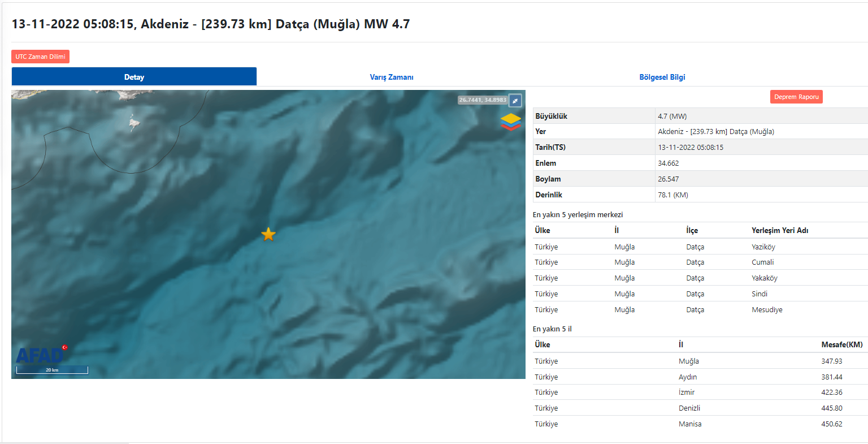Click the AFAD logo on the map
Viewport: 868px width, 444px height.
38,356
